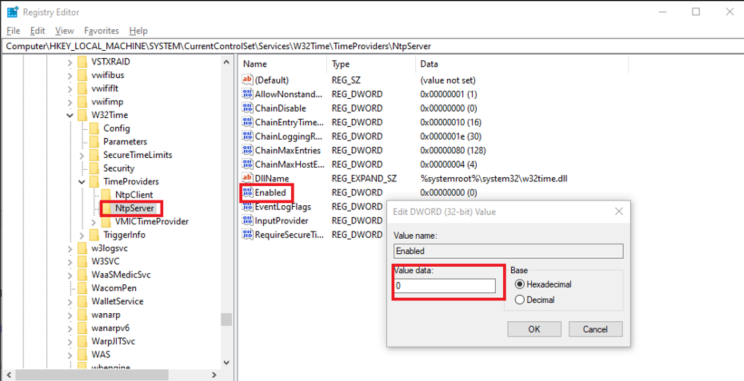Click the tree pane vertical scrollbar thumb
This screenshot has width=744, height=381.
pos(227,320)
